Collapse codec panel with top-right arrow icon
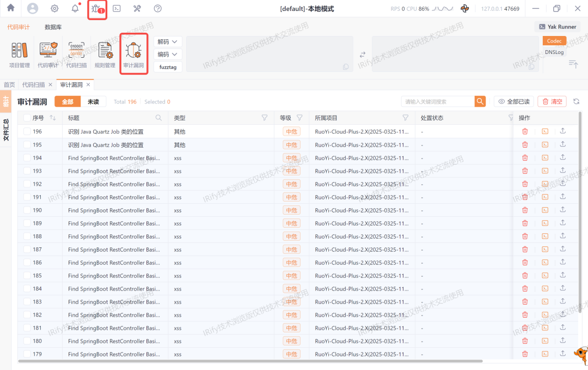The image size is (588, 370). click(573, 64)
